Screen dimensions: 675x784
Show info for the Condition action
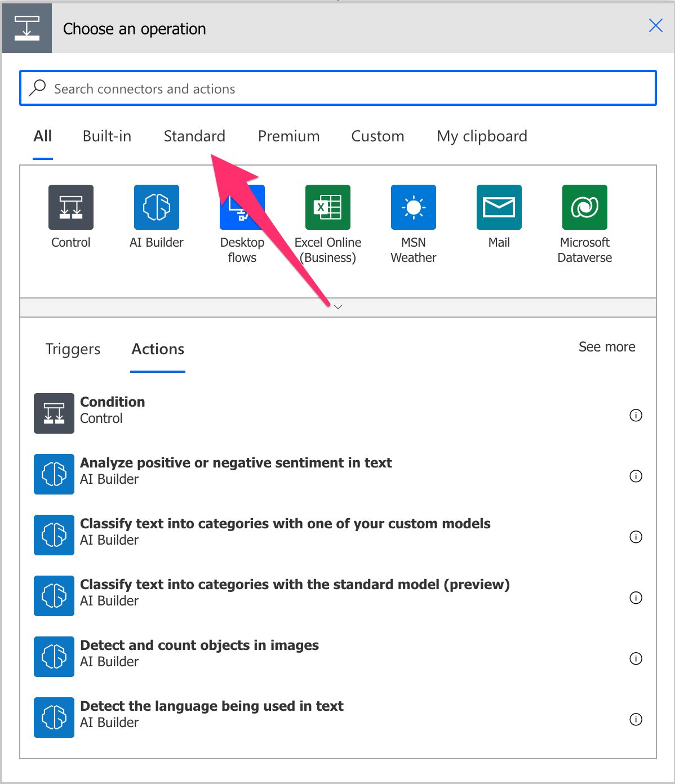click(636, 416)
